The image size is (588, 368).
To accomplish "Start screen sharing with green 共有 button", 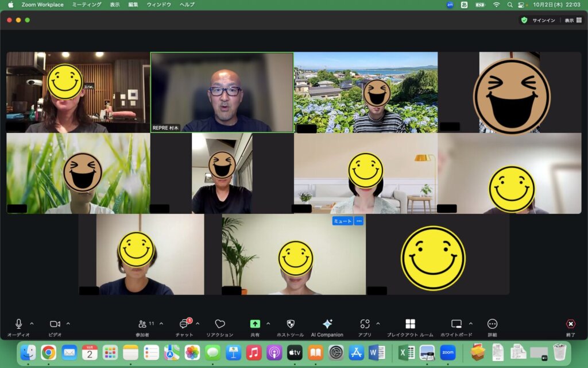I will point(255,324).
